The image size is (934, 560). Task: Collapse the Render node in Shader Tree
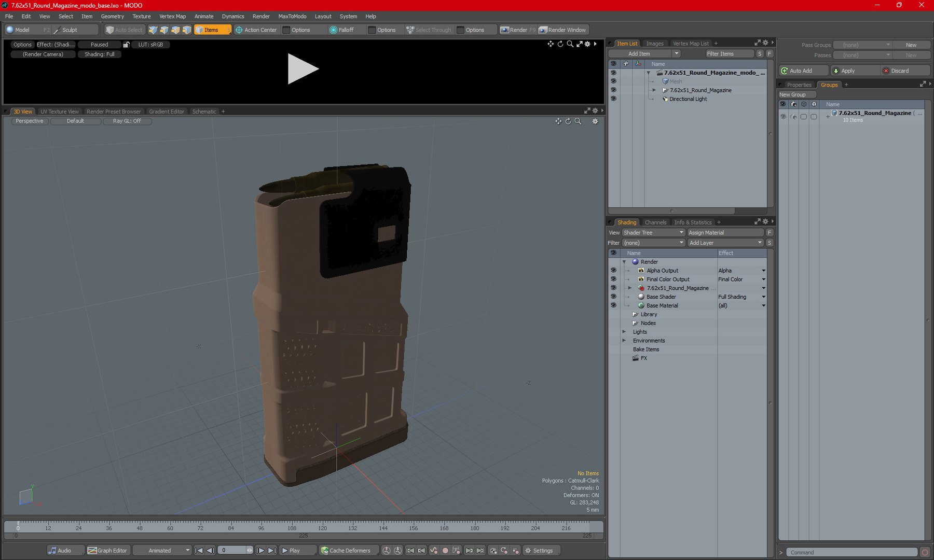point(624,262)
